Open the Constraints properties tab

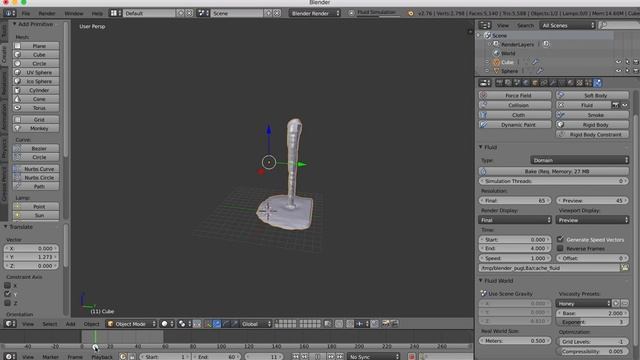(544, 83)
